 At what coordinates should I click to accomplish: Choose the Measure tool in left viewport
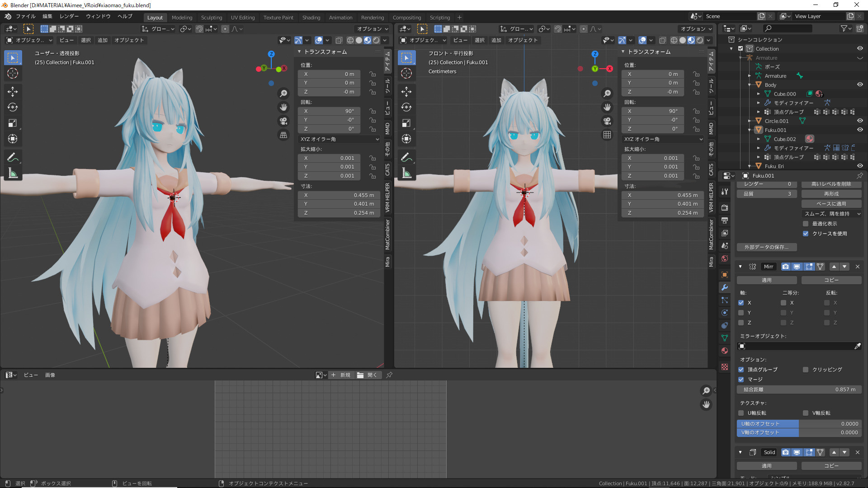[x=13, y=173]
